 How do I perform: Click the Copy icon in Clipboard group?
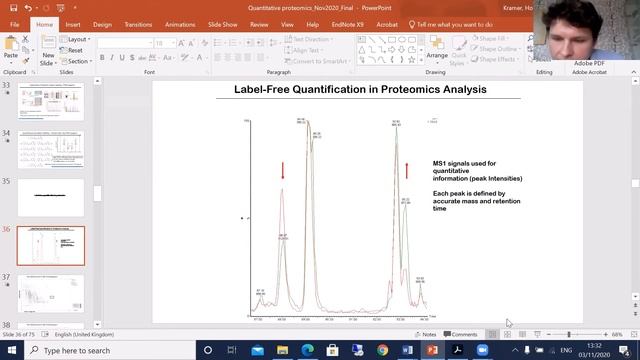pos(25,50)
